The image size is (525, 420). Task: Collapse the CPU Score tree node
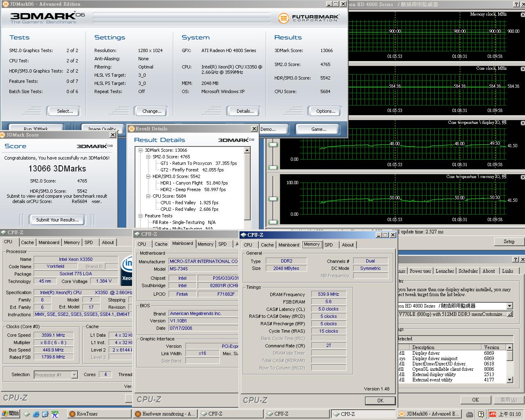click(148, 196)
